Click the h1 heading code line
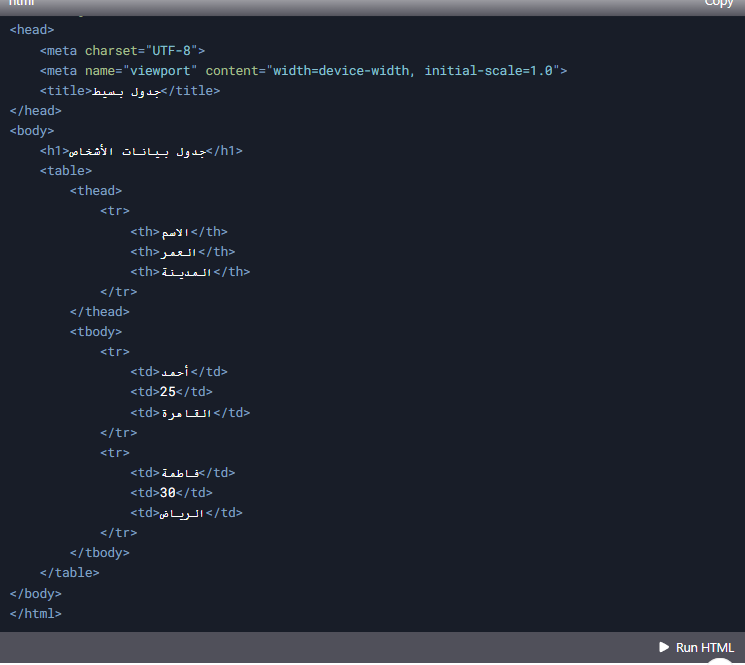This screenshot has width=745, height=665. point(141,151)
